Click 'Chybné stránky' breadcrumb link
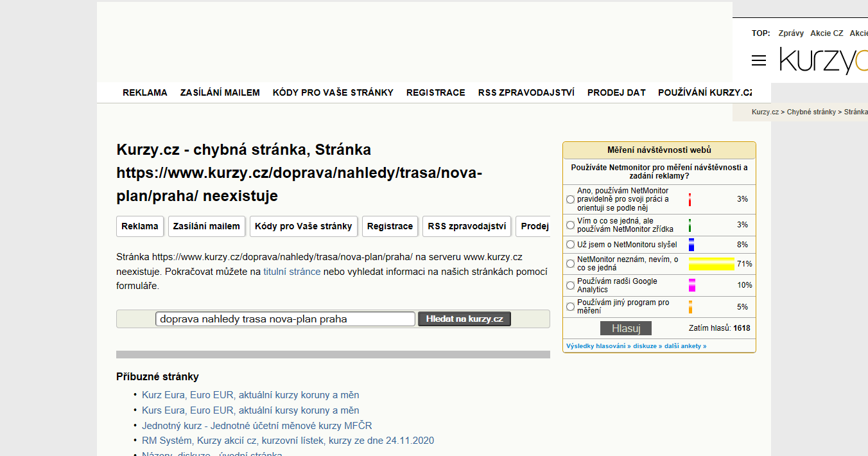This screenshot has width=868, height=456. [812, 112]
